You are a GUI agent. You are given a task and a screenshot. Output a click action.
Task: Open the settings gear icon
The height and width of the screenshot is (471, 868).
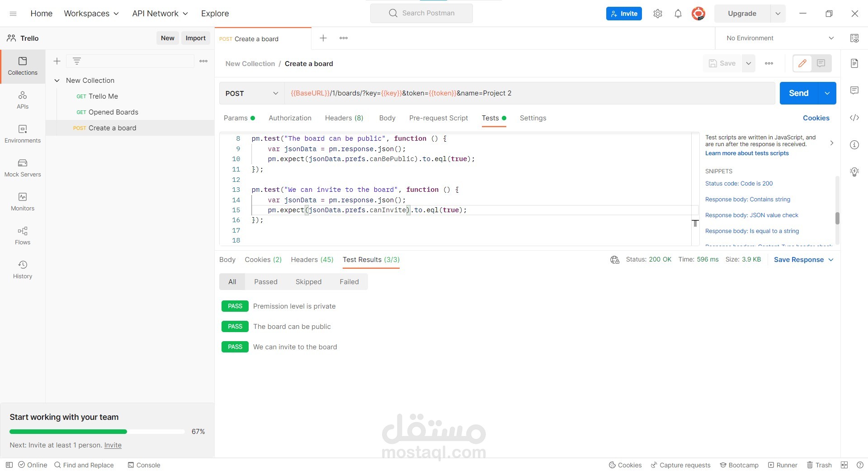coord(658,14)
